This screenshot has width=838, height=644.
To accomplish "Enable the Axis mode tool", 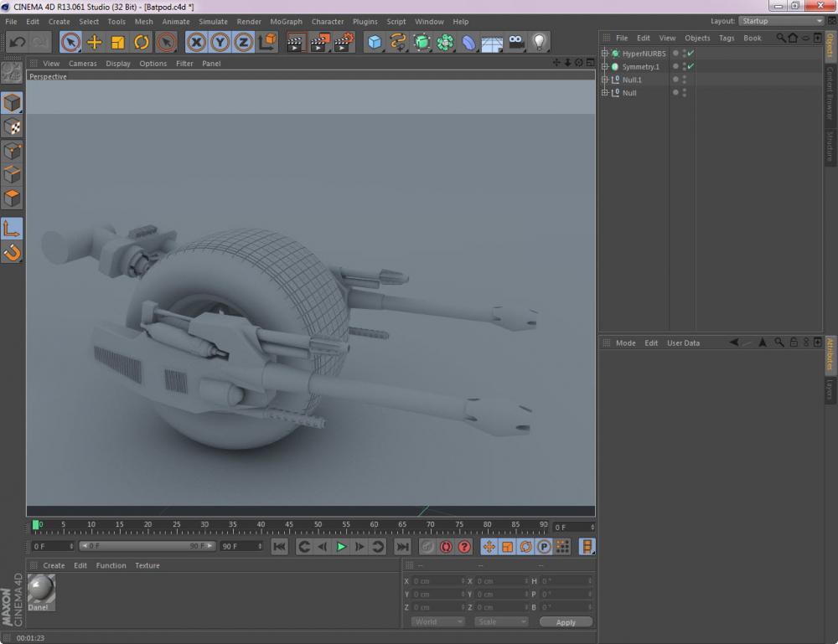I will 12,229.
